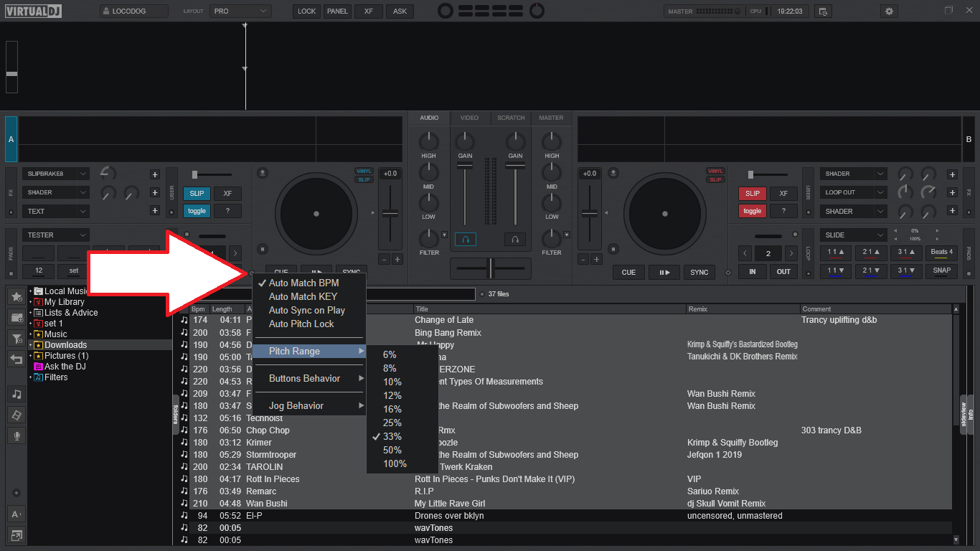Show karaoke files with the microphone icon
This screenshot has height=551, width=980.
(x=17, y=435)
